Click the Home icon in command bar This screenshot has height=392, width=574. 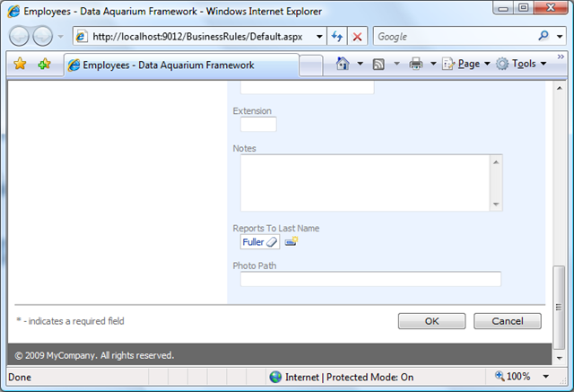(x=343, y=64)
